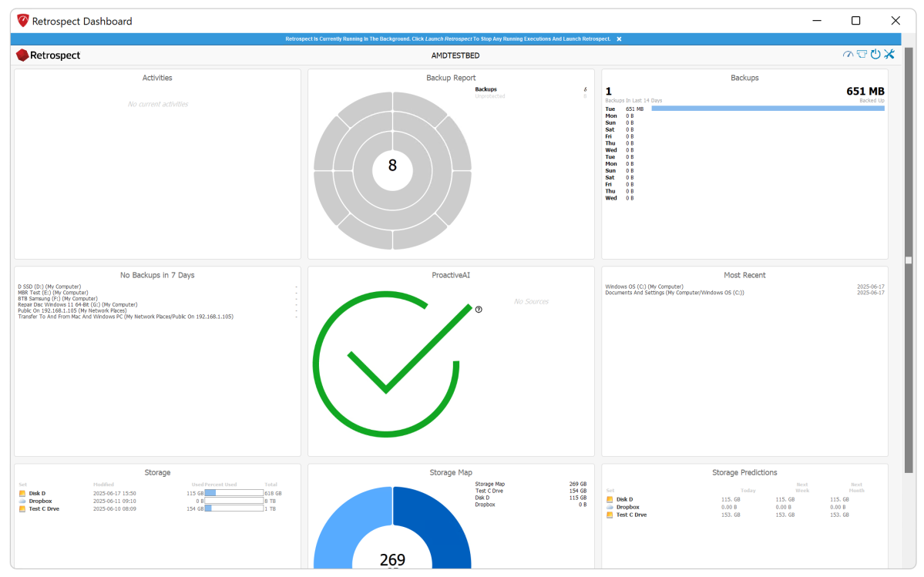Click the blue Tue 651 MB backup bar
924x577 pixels.
(x=768, y=109)
